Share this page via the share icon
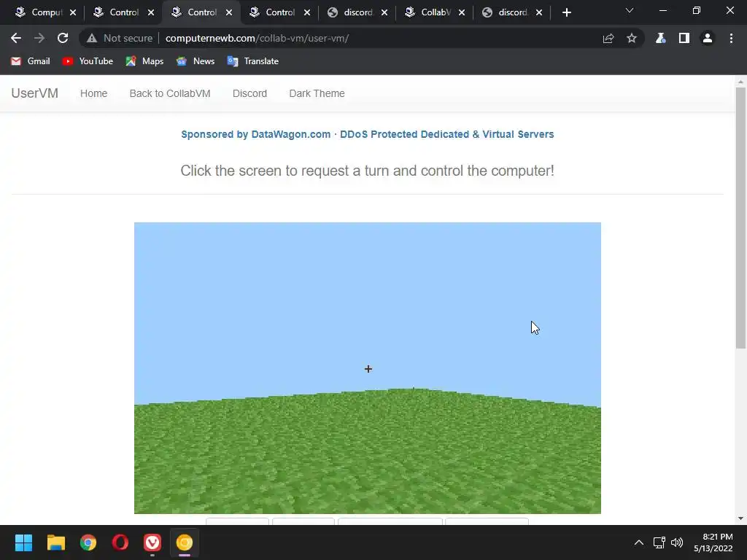 pos(608,38)
